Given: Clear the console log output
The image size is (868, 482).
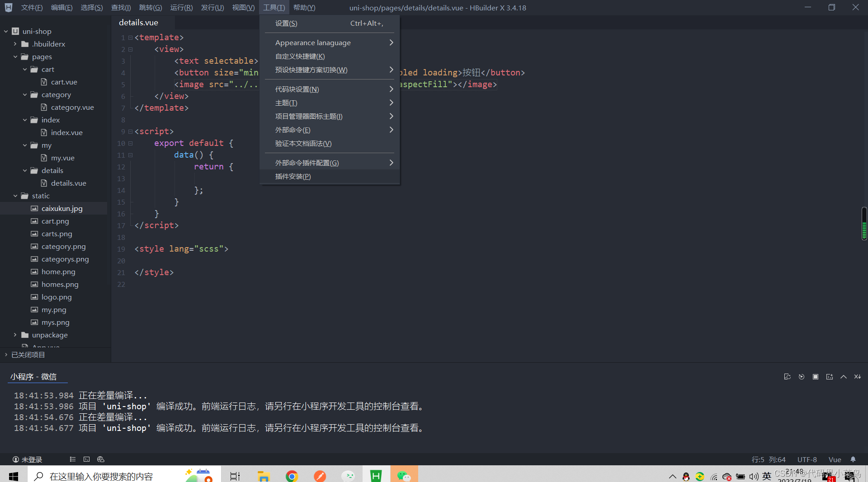Looking at the screenshot, I should pyautogui.click(x=788, y=377).
